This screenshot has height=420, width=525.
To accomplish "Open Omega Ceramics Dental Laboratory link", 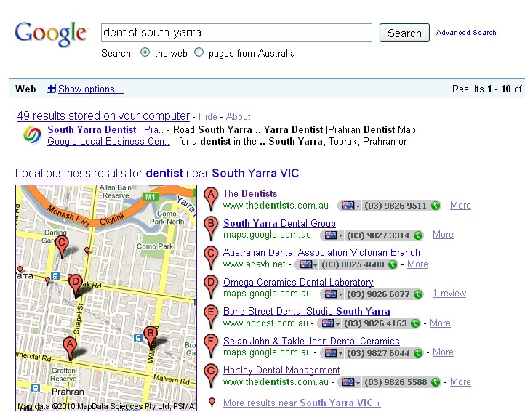I will 298,282.
